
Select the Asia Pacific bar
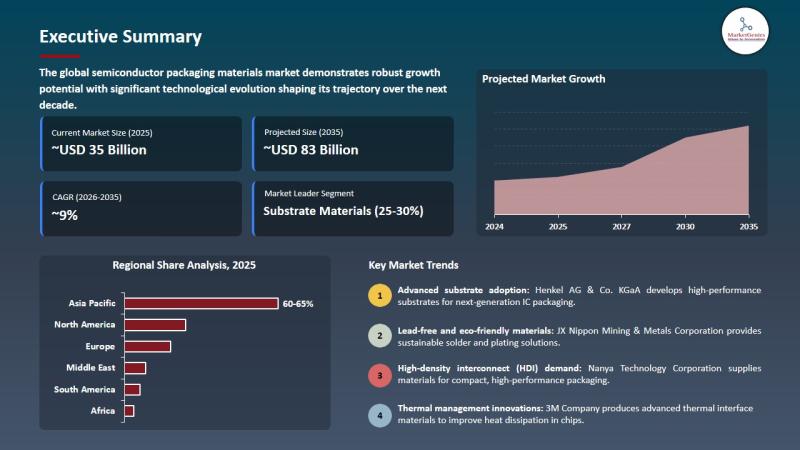pyautogui.click(x=201, y=303)
